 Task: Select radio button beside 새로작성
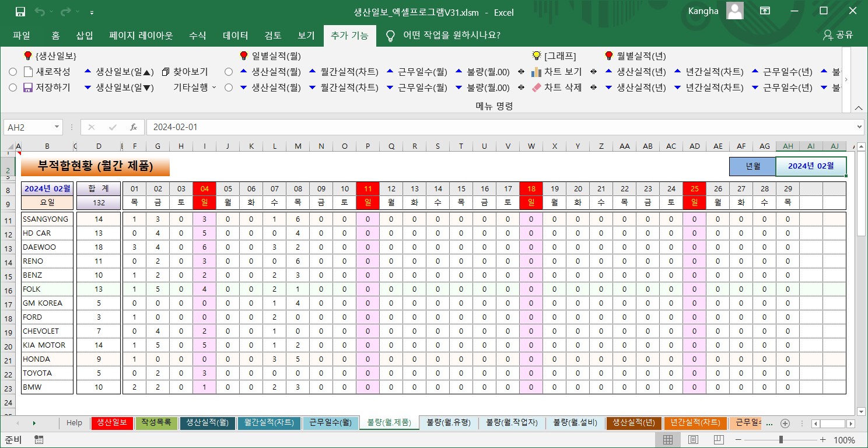pyautogui.click(x=13, y=72)
